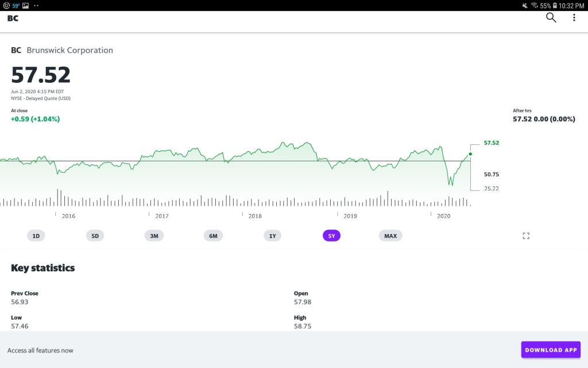Viewport: 588px width, 368px height.
Task: Tap the circular notification icon at top left
Action: point(6,6)
